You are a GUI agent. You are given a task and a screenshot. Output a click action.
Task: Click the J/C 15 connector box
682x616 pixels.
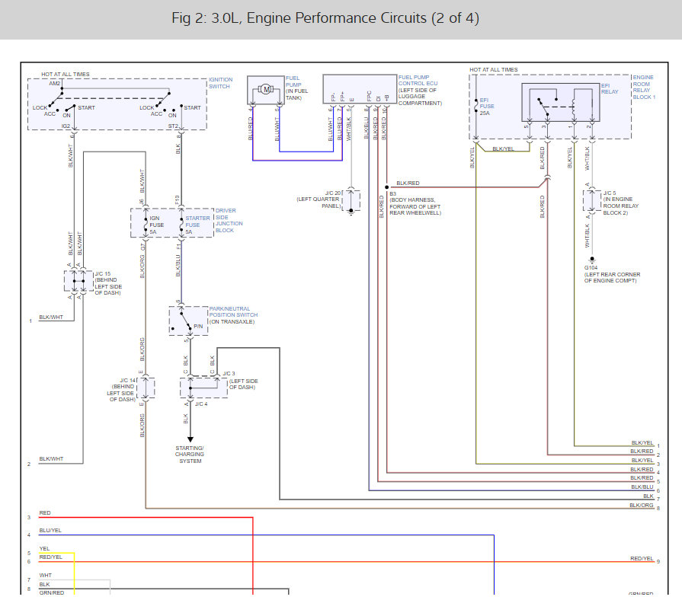point(78,281)
